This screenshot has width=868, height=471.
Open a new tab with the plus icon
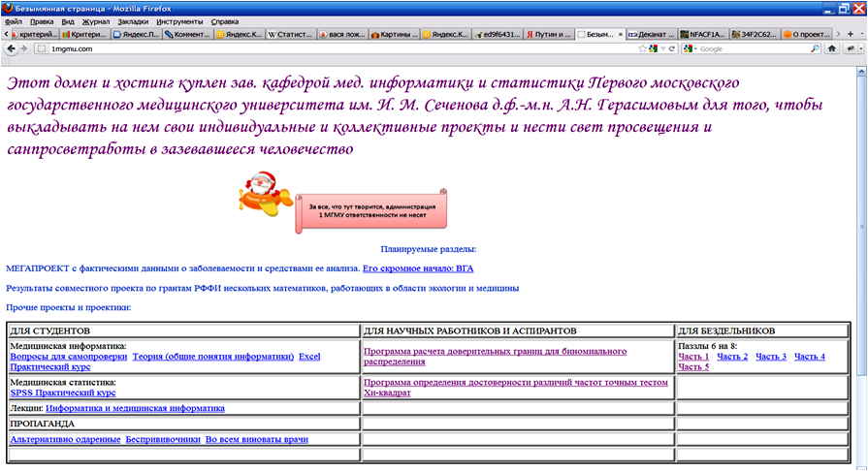851,34
